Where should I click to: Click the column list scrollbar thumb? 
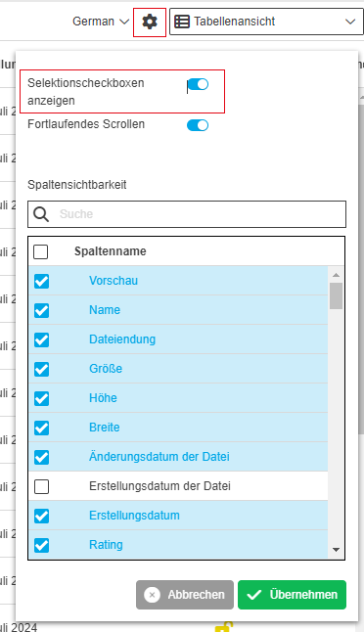coord(337,295)
